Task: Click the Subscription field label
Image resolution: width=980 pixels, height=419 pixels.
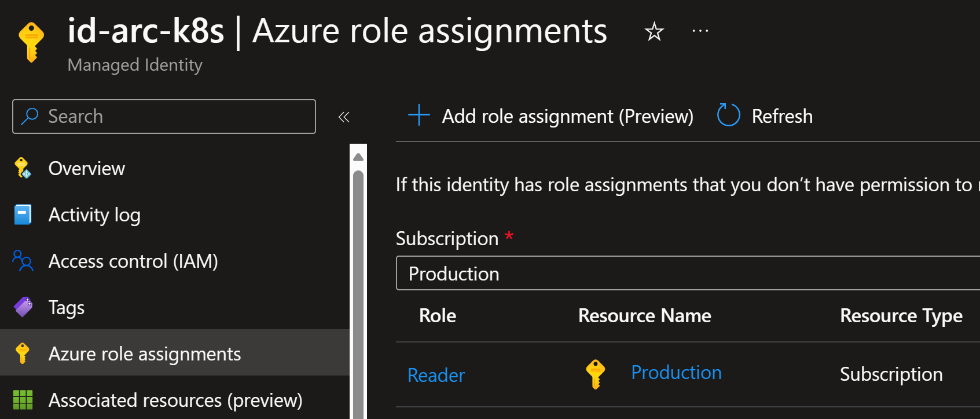Action: (x=447, y=239)
